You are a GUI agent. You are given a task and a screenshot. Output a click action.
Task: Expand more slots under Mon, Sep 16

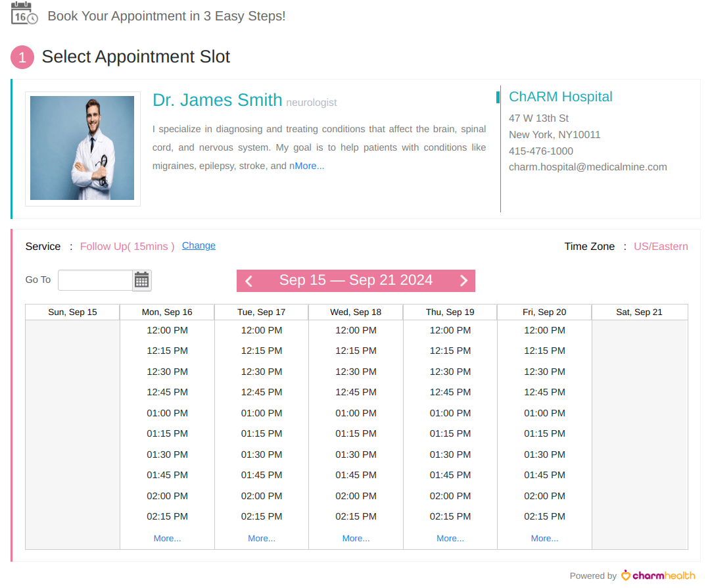pos(167,538)
